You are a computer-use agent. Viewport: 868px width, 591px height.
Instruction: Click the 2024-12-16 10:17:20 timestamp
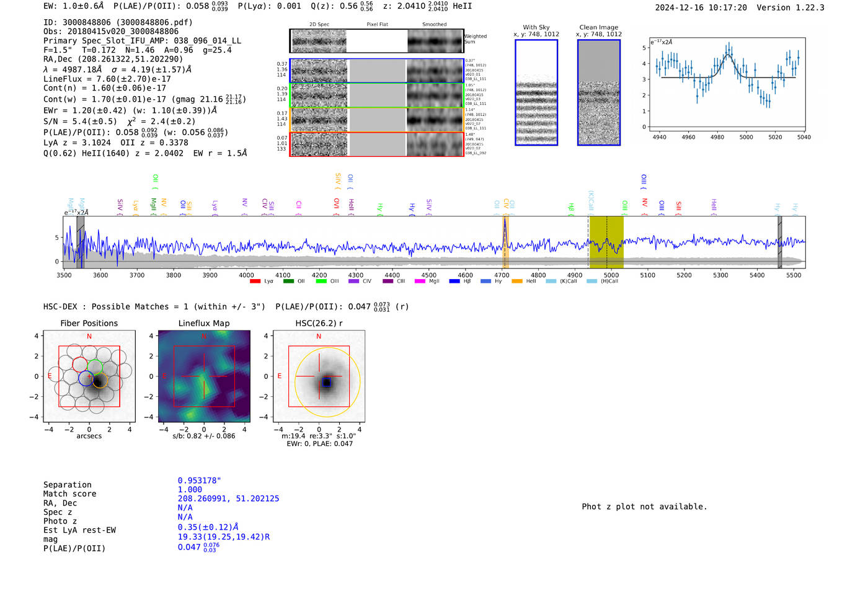701,8
